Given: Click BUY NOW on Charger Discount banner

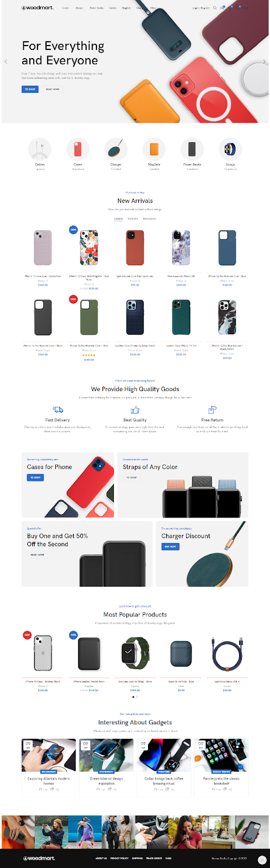Looking at the screenshot, I should click(x=170, y=546).
